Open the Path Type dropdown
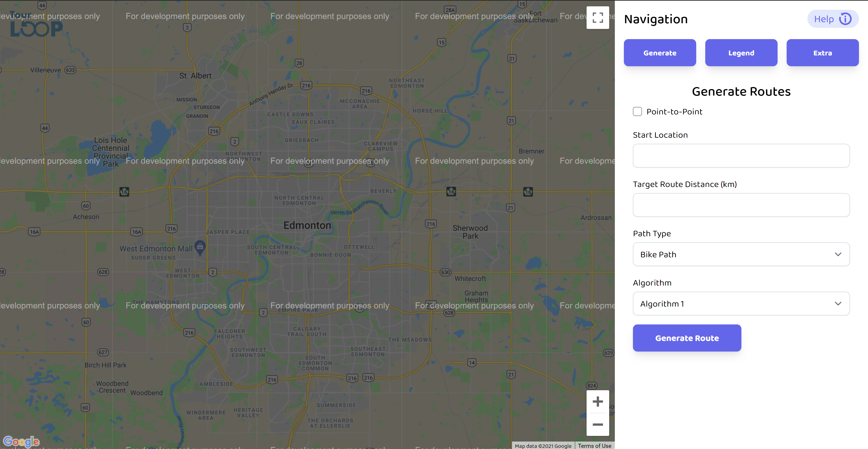Screen dimensions: 868x449 coord(741,254)
